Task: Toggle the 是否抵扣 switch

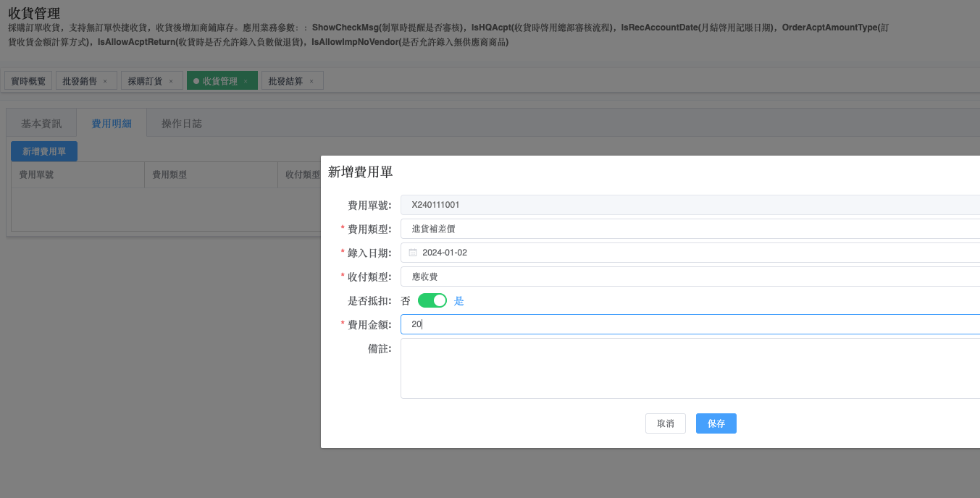Action: tap(432, 300)
